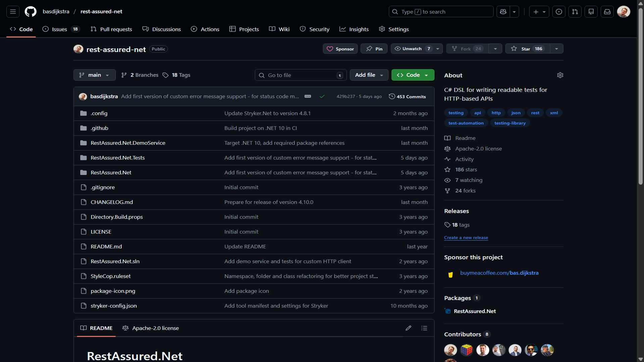Viewport: 644px width, 362px height.
Task: Open the README outline icon
Action: coord(424,328)
